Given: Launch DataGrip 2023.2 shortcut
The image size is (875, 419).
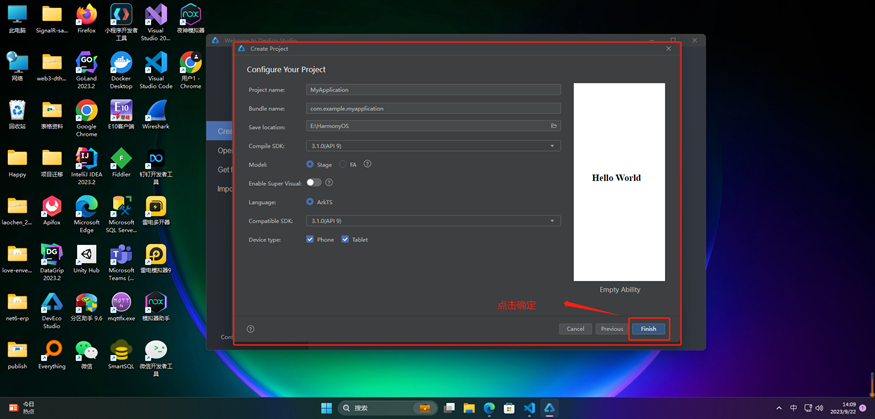Looking at the screenshot, I should pos(52,262).
